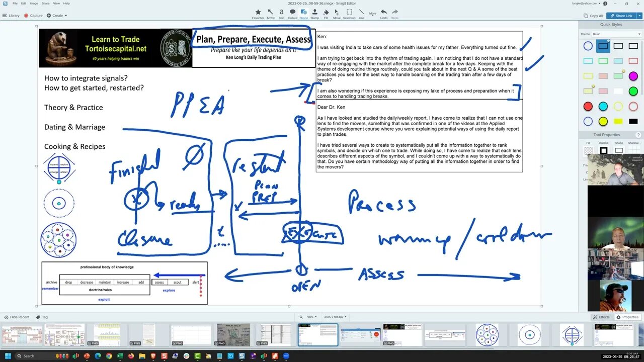
Task: Select the Line tool
Action: [362, 14]
